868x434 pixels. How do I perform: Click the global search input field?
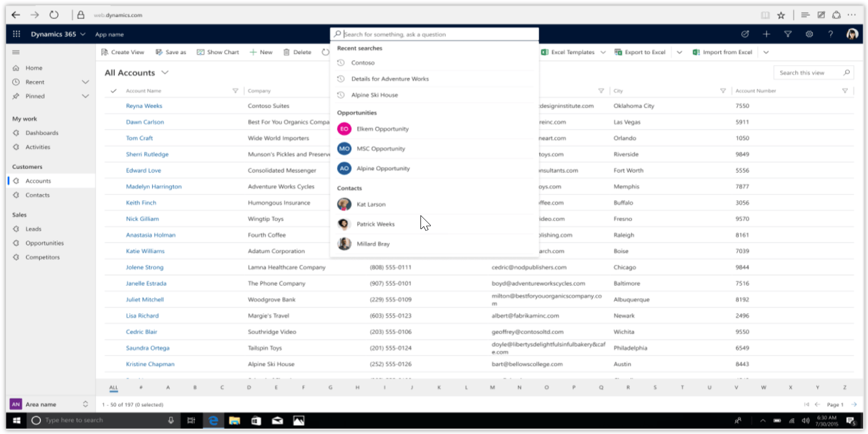click(434, 34)
